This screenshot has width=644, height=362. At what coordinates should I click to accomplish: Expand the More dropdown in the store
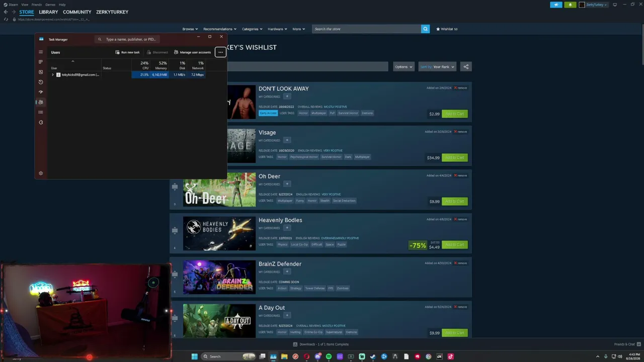tap(299, 29)
